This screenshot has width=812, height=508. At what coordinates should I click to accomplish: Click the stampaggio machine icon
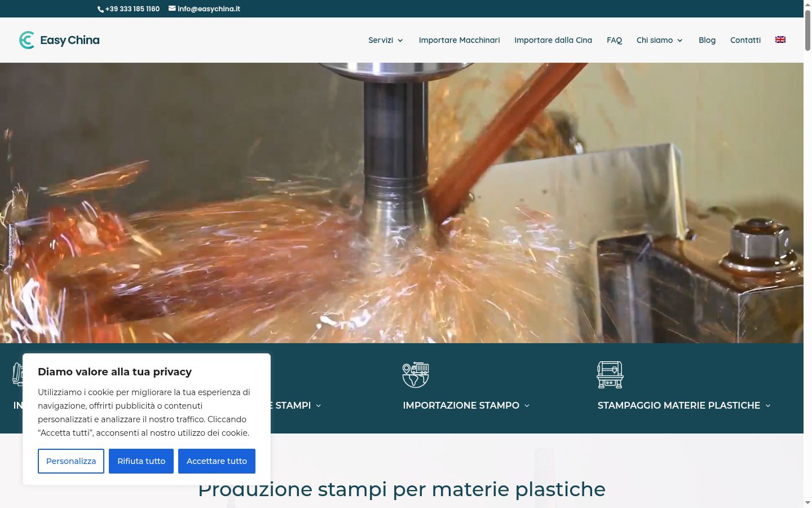(610, 375)
